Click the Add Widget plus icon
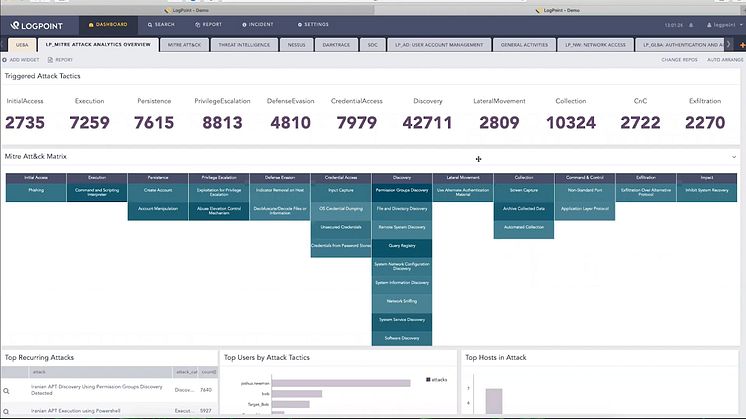The width and height of the screenshot is (746, 419). click(x=6, y=60)
